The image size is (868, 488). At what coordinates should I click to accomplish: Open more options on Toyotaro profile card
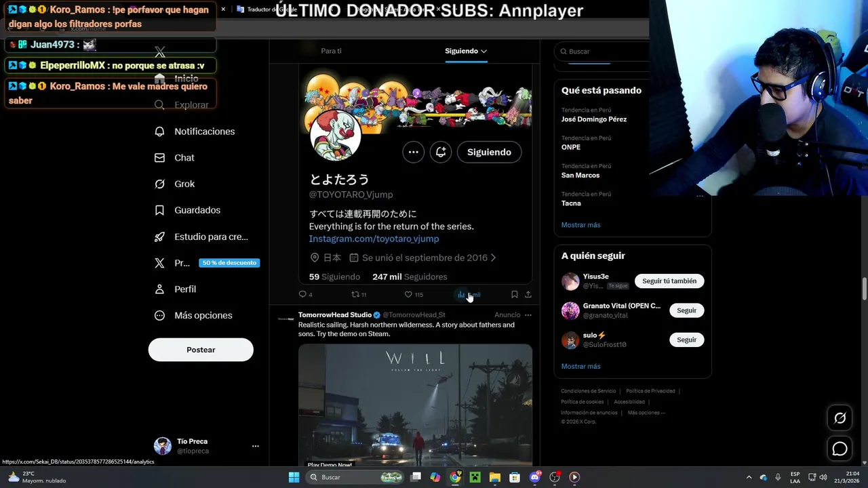413,152
